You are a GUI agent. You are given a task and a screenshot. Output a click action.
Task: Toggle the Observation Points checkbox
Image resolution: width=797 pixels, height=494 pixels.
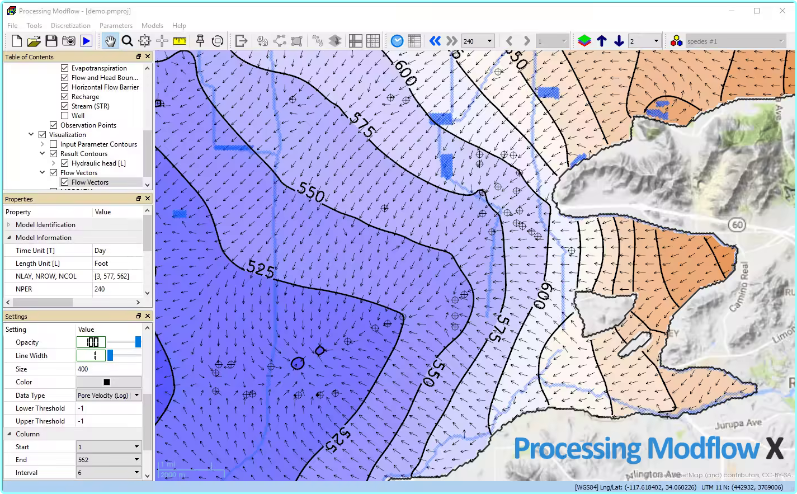53,125
